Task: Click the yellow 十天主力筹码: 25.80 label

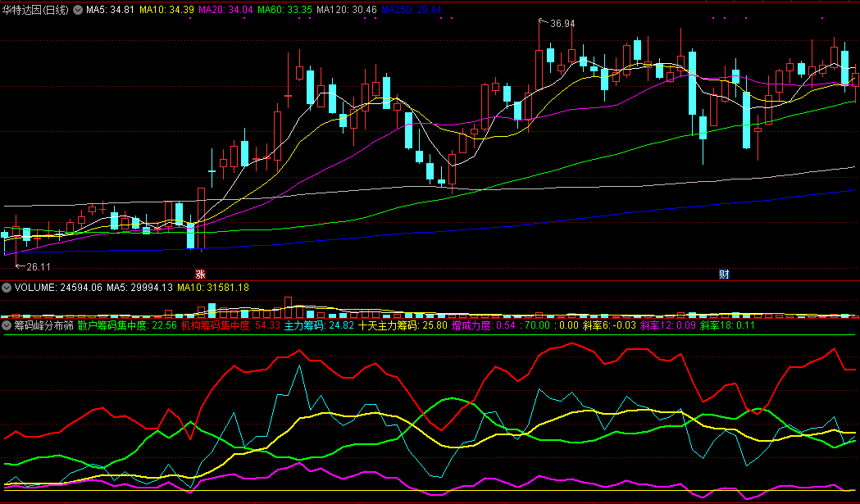Action: tap(403, 325)
